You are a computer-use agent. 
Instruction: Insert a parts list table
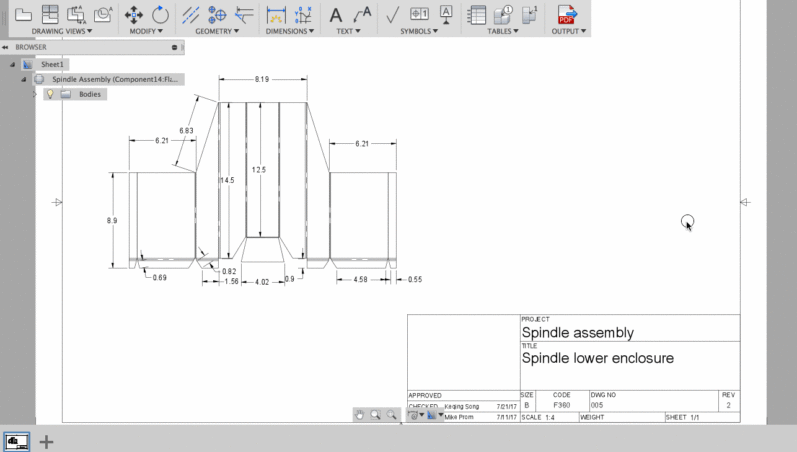click(x=476, y=15)
